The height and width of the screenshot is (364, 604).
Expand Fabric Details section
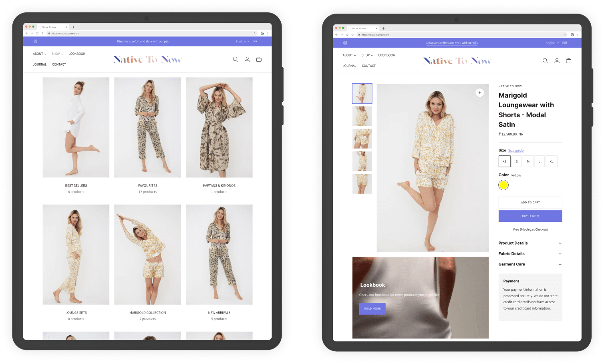pyautogui.click(x=530, y=253)
